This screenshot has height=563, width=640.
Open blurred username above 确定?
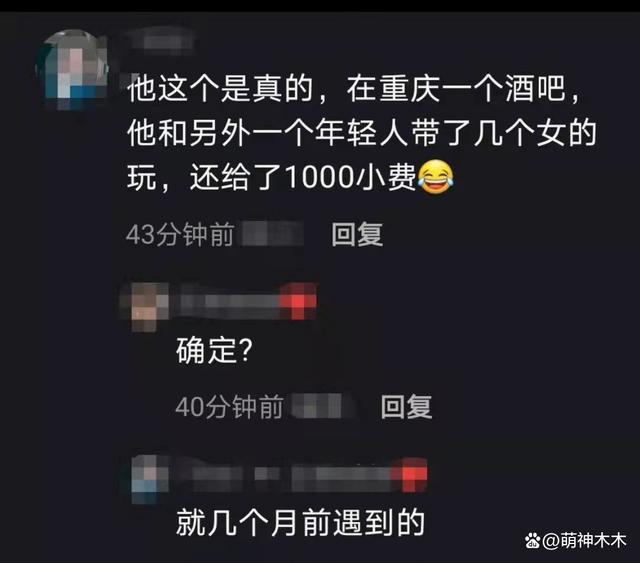229,301
